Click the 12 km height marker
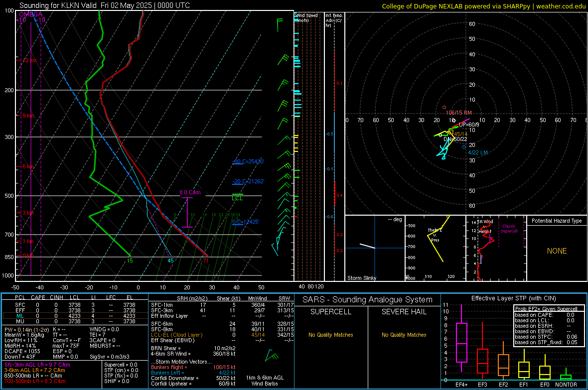This screenshot has width=588, height=390. pyautogui.click(x=29, y=60)
